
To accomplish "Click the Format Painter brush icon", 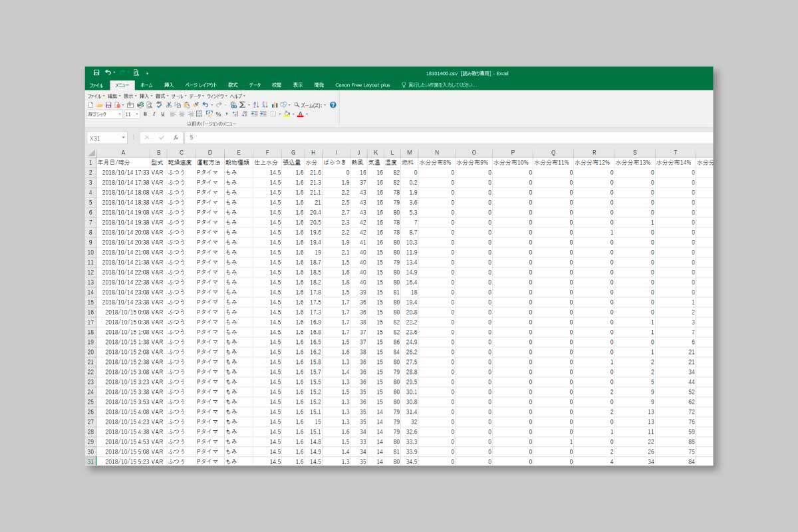I will tap(196, 105).
